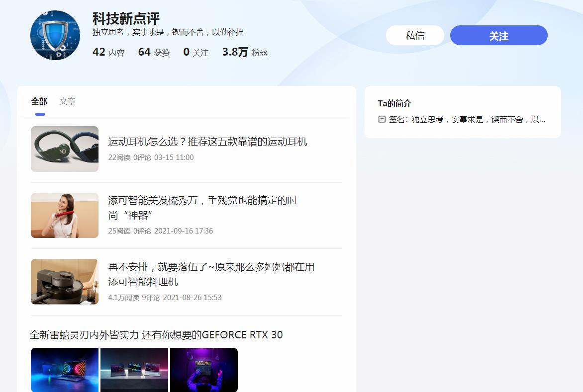Switch to the 文章 tab
583x392 pixels.
click(x=67, y=101)
